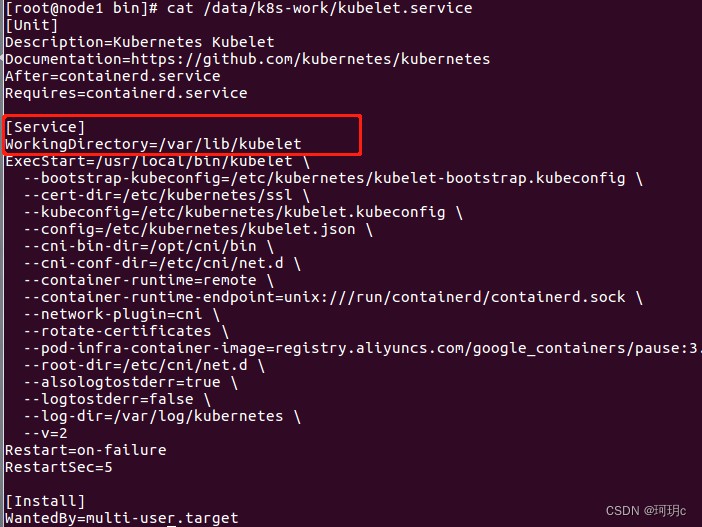Click the WorkingDirectory=/var/lib/kubelet line
The width and height of the screenshot is (702, 527).
(x=153, y=144)
